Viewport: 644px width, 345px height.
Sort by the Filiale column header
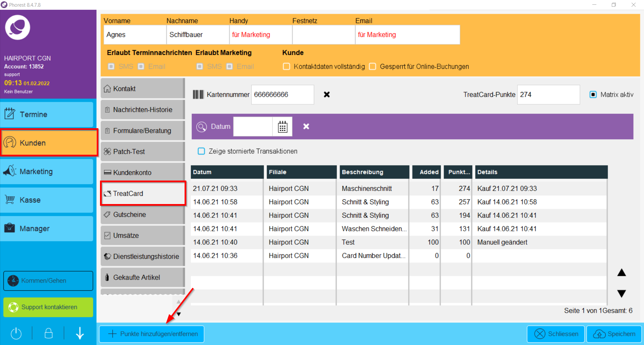pos(302,172)
